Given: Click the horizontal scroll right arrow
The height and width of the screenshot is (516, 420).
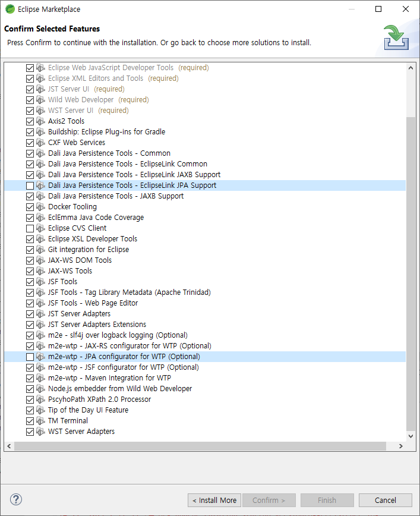Looking at the screenshot, I should 400,446.
